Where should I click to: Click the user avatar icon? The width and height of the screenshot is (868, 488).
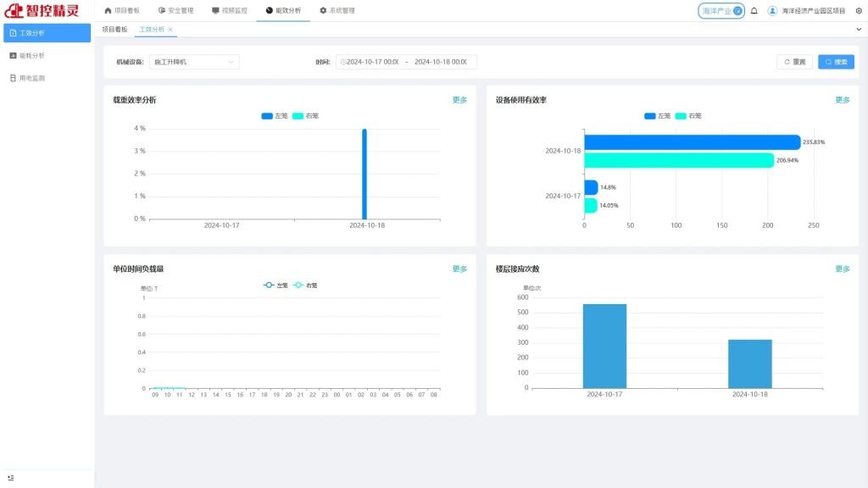point(772,11)
